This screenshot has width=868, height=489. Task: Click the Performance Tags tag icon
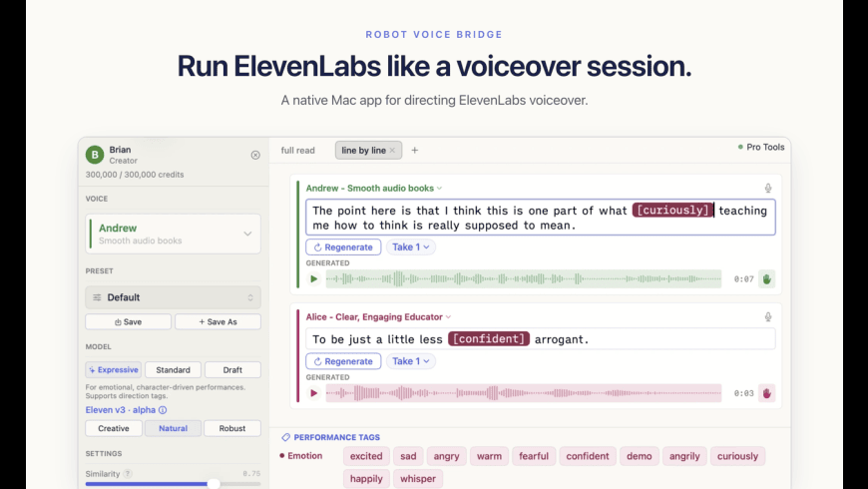click(x=285, y=437)
